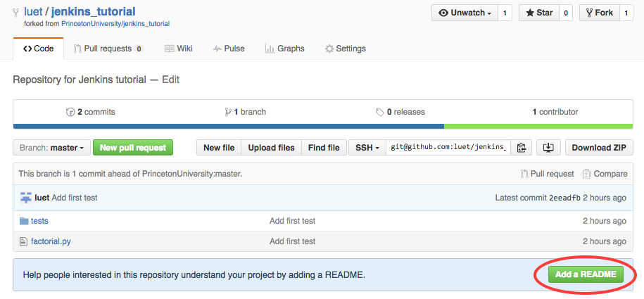Screen dimensions: 644x299
Task: Click 2 hours ago on tests row
Action: tap(605, 221)
